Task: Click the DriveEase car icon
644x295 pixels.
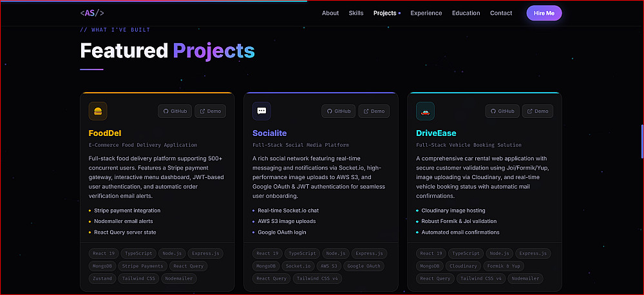Action: coord(425,111)
